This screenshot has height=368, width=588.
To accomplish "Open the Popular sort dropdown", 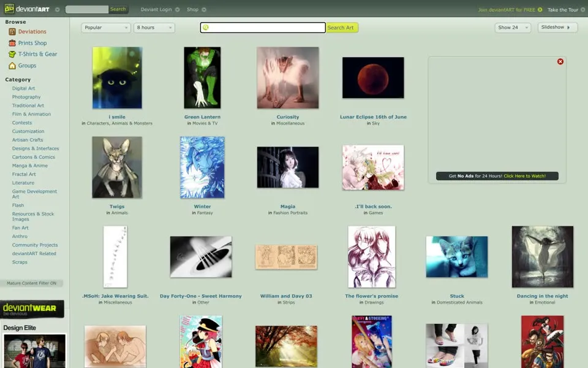I will coord(106,28).
